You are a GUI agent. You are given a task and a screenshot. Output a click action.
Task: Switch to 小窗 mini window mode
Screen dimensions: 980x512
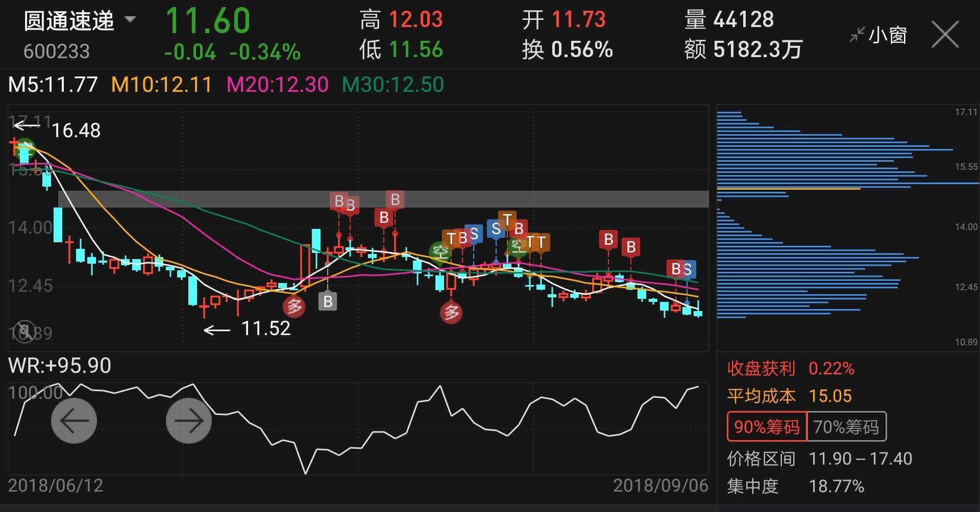(878, 35)
